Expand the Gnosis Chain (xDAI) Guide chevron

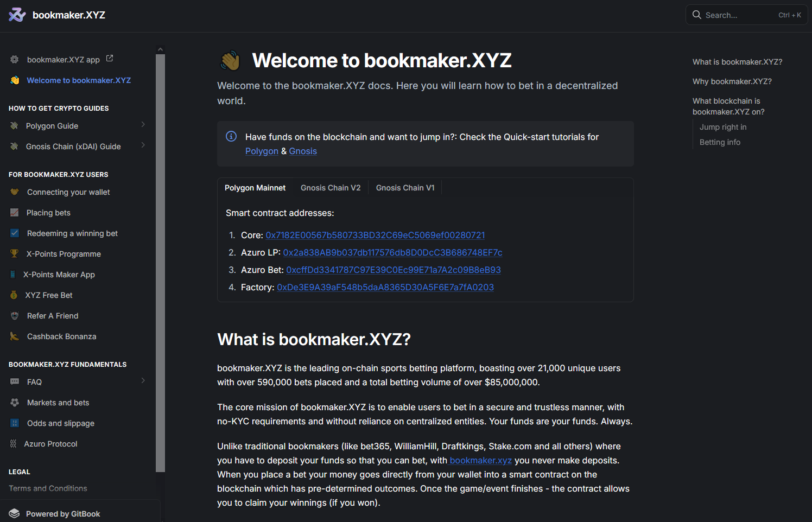(x=143, y=145)
